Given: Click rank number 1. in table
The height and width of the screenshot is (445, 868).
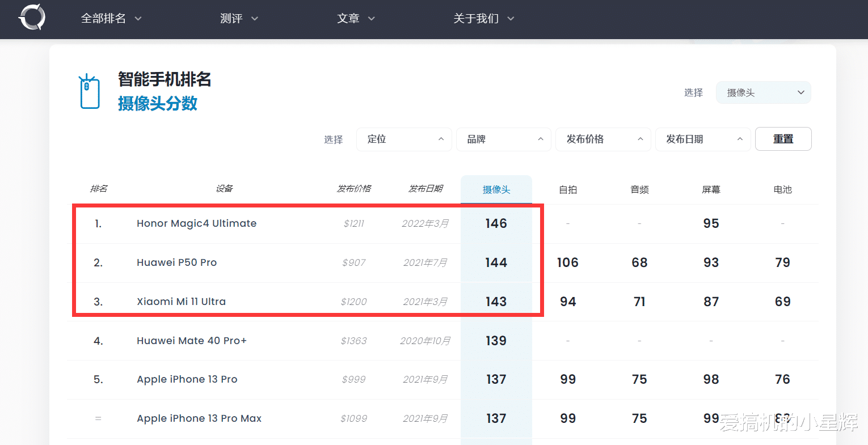Looking at the screenshot, I should (x=98, y=224).
